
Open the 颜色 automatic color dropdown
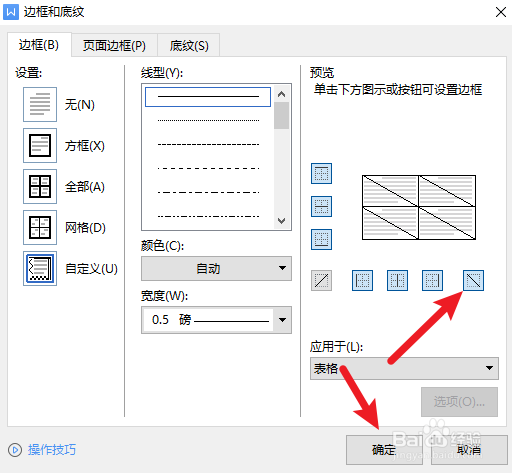(x=216, y=268)
